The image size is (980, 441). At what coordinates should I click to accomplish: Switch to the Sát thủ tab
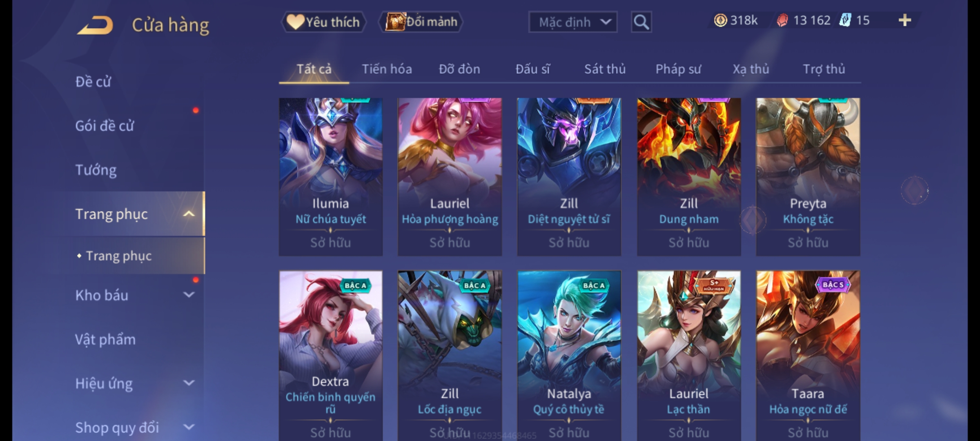tap(605, 69)
